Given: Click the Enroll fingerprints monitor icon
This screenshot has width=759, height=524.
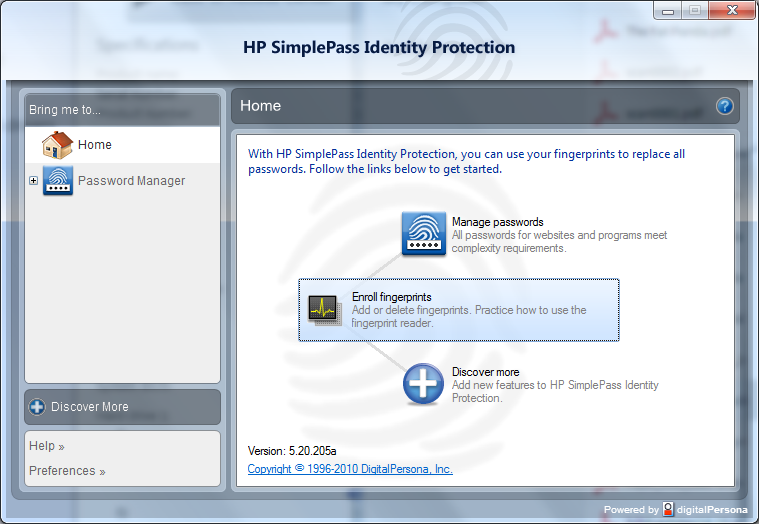Looking at the screenshot, I should (324, 310).
